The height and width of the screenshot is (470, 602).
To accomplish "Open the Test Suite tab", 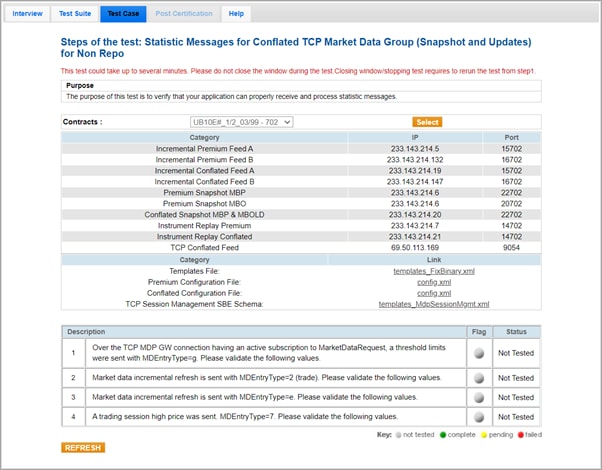I will pos(74,14).
